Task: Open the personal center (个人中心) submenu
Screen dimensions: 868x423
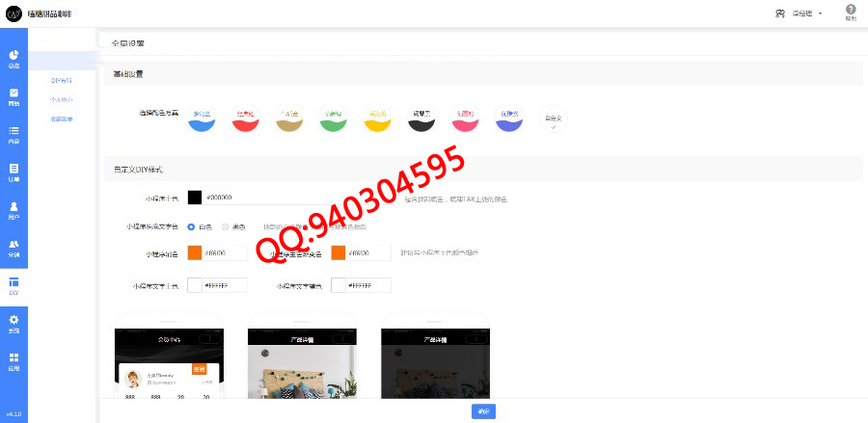Action: click(x=62, y=99)
